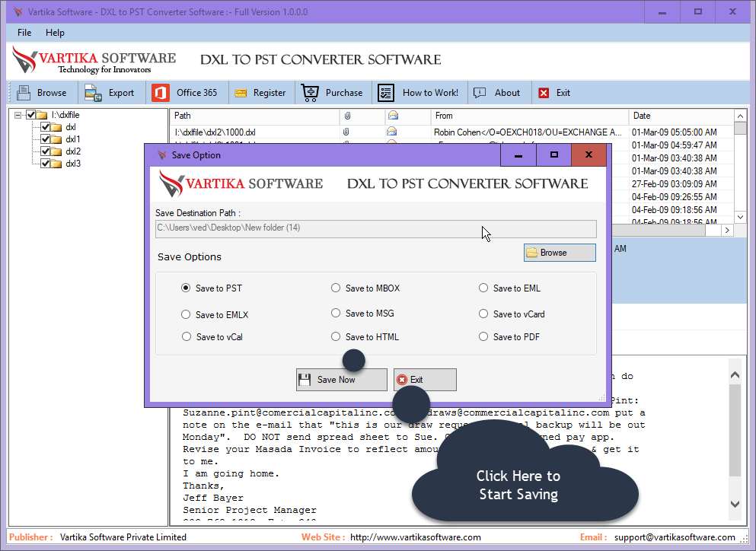Minimize the Save Option dialog
This screenshot has height=551, width=756.
coord(518,154)
